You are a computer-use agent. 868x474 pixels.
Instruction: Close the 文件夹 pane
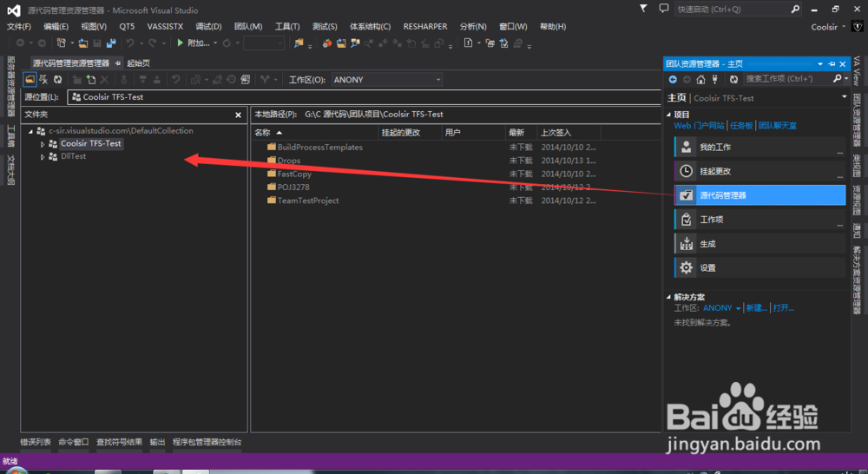tap(238, 115)
